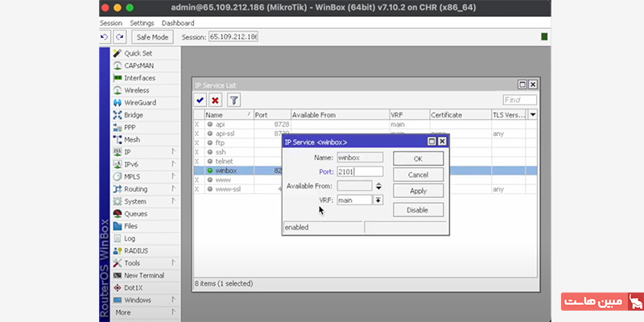Click OK in IP Service dialog
The image size is (644, 322).
coord(418,159)
